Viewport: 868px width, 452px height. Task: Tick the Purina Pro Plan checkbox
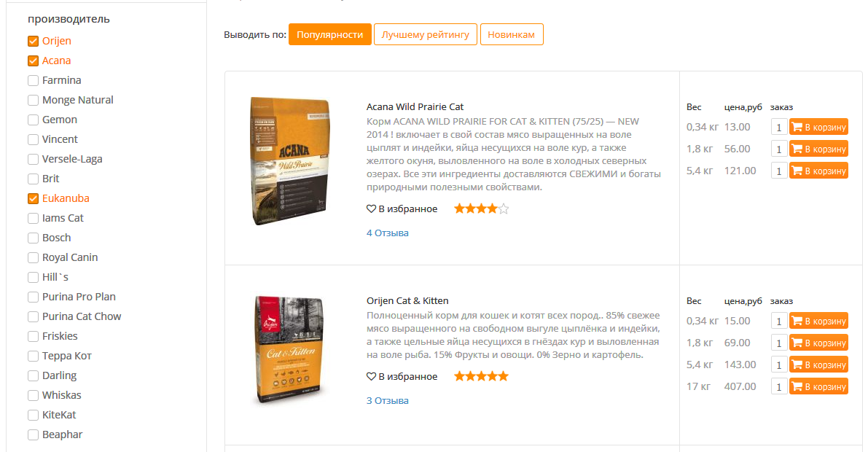[x=34, y=297]
